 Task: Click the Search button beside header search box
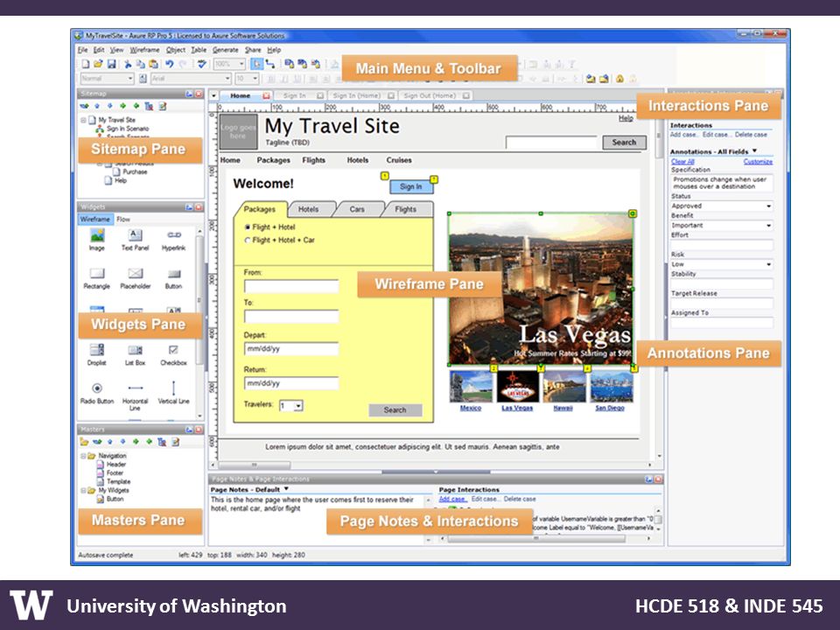[x=624, y=143]
